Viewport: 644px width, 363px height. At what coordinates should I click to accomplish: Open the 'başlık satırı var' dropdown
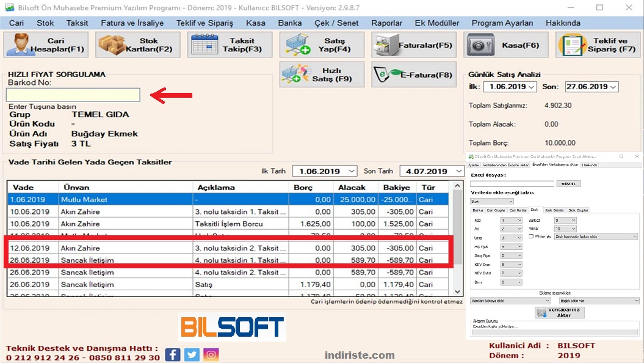click(x=599, y=301)
